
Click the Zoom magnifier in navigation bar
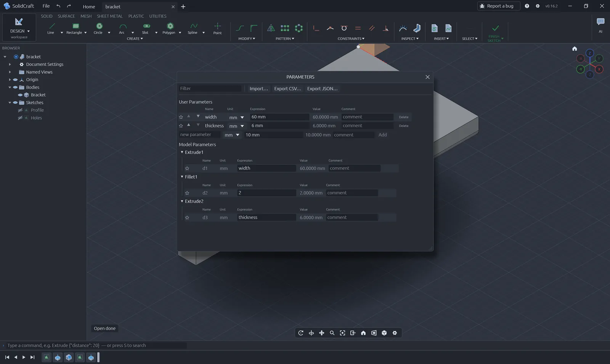coord(332,333)
